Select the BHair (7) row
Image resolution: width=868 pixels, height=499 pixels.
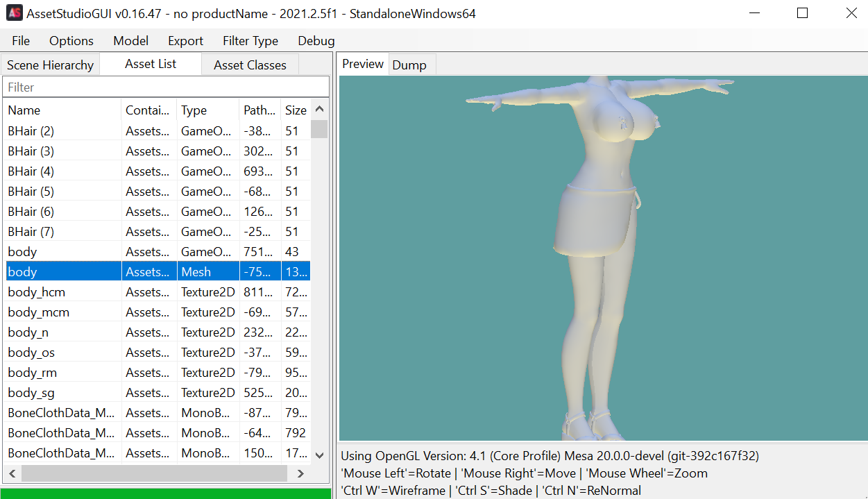click(x=158, y=232)
